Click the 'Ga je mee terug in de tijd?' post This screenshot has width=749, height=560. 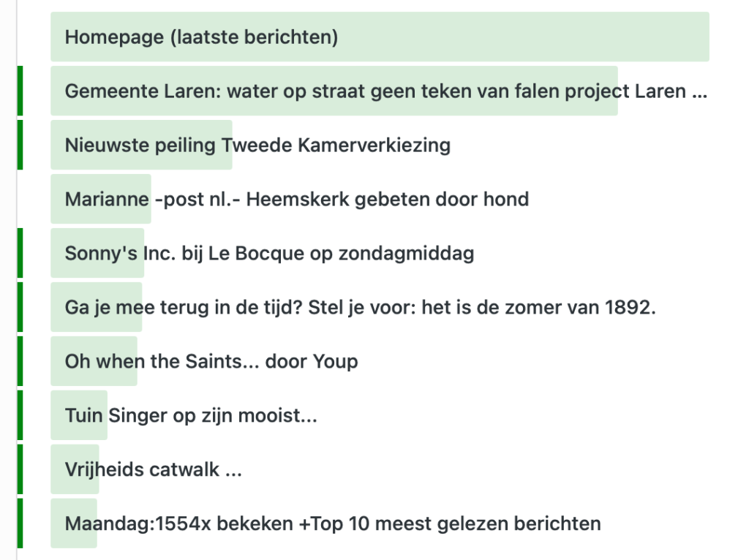pyautogui.click(x=360, y=308)
